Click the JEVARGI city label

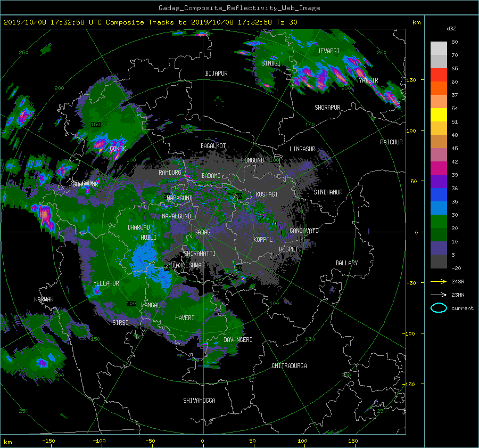[328, 51]
